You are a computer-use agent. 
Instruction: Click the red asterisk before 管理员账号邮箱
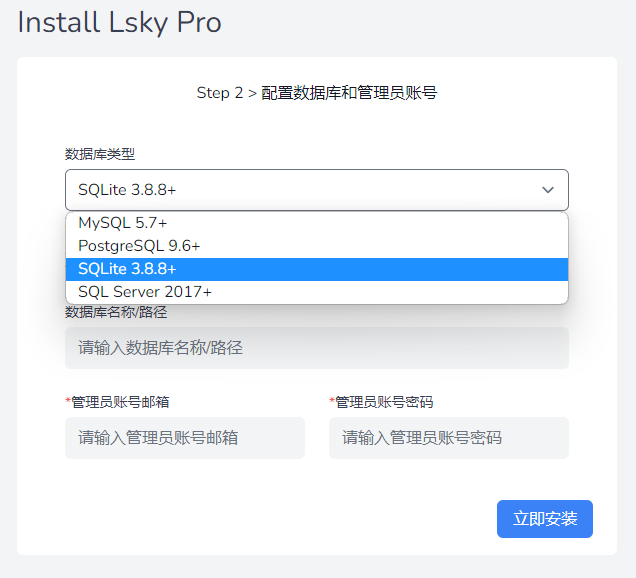click(68, 401)
